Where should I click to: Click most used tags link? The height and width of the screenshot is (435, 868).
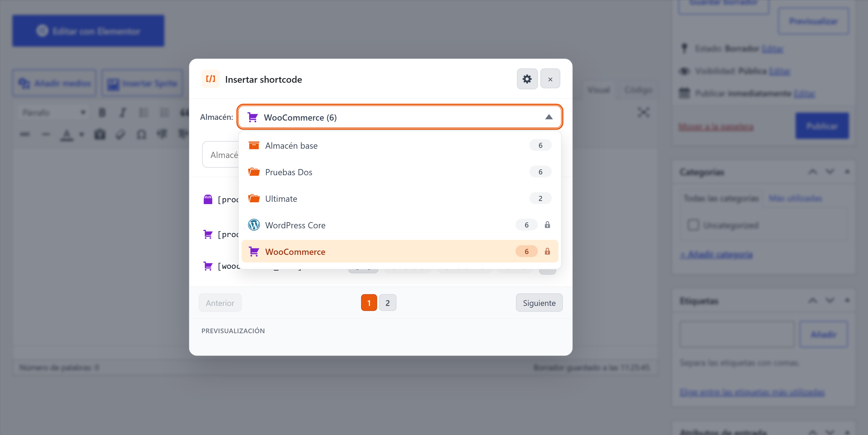pos(752,392)
